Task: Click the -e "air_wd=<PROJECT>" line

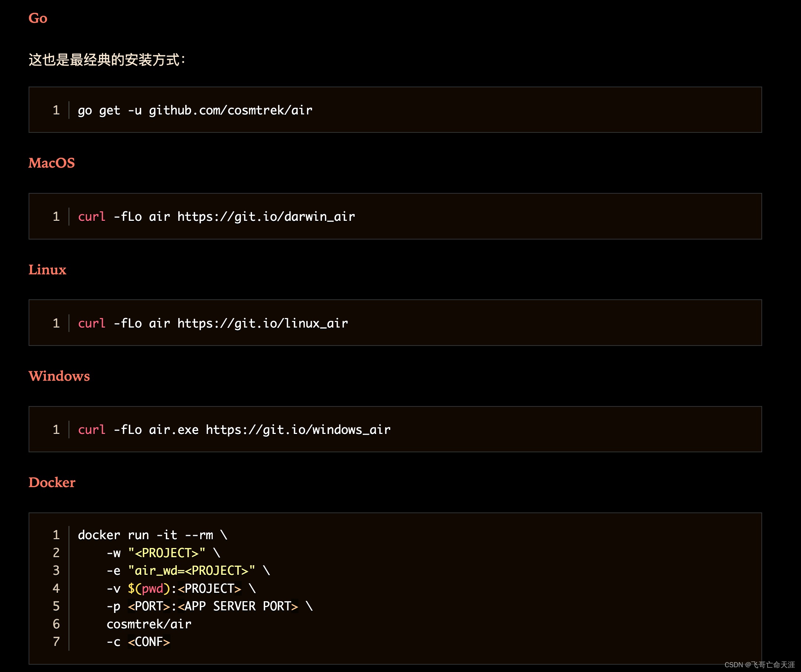Action: click(x=188, y=570)
